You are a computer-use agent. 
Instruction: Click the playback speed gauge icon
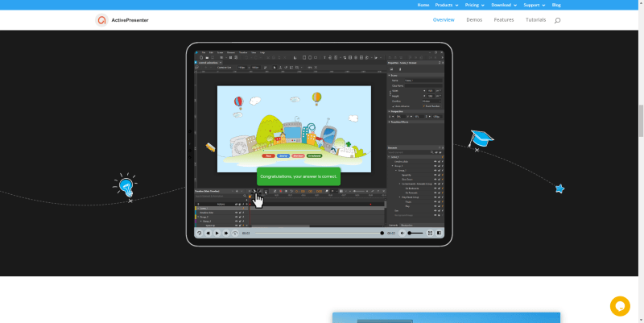point(234,233)
